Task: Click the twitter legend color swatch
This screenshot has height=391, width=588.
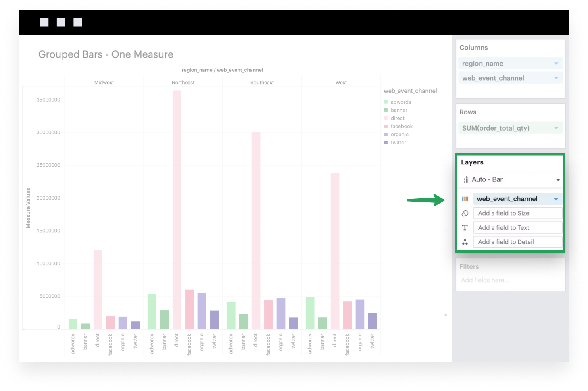Action: 386,143
